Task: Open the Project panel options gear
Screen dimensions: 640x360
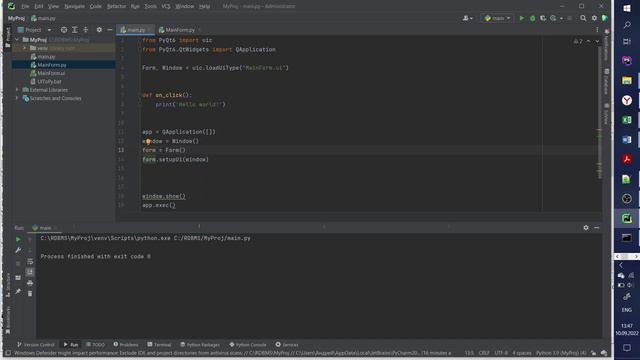Action: pyautogui.click(x=99, y=30)
